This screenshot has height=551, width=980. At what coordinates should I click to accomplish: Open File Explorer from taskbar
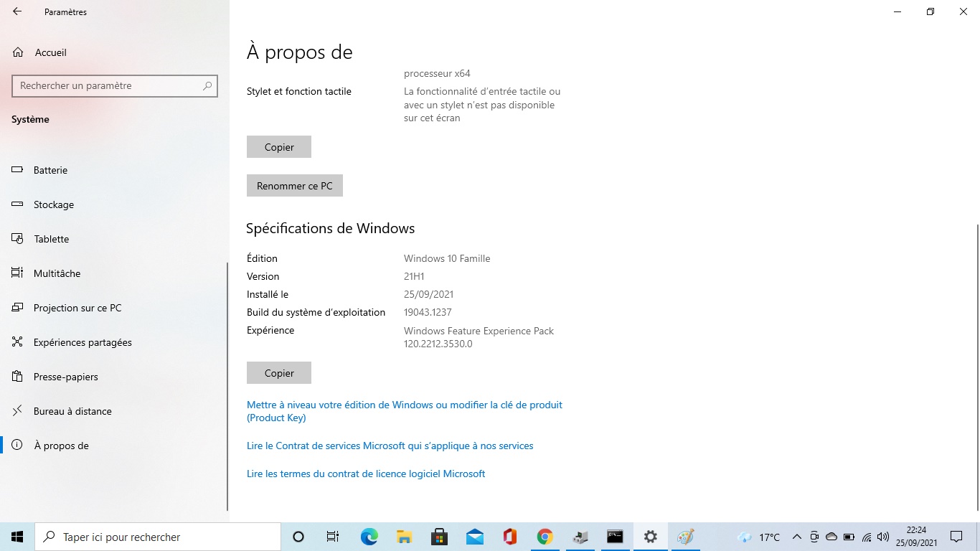point(404,537)
